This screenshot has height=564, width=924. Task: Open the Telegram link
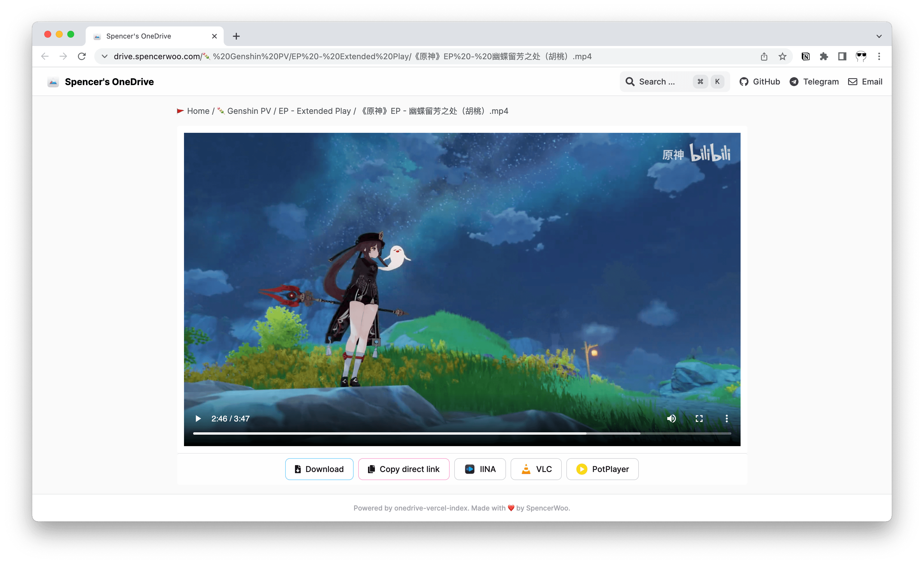(x=794, y=81)
